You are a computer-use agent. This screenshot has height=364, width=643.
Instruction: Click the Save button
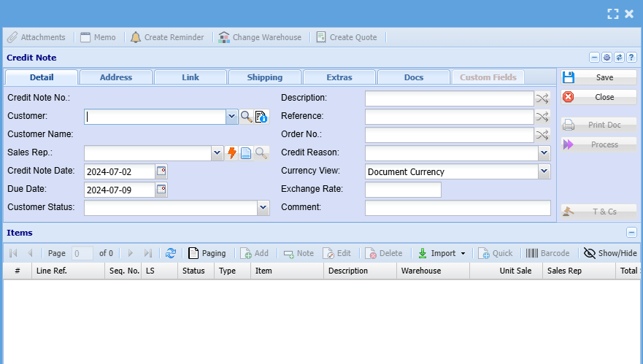coord(598,77)
